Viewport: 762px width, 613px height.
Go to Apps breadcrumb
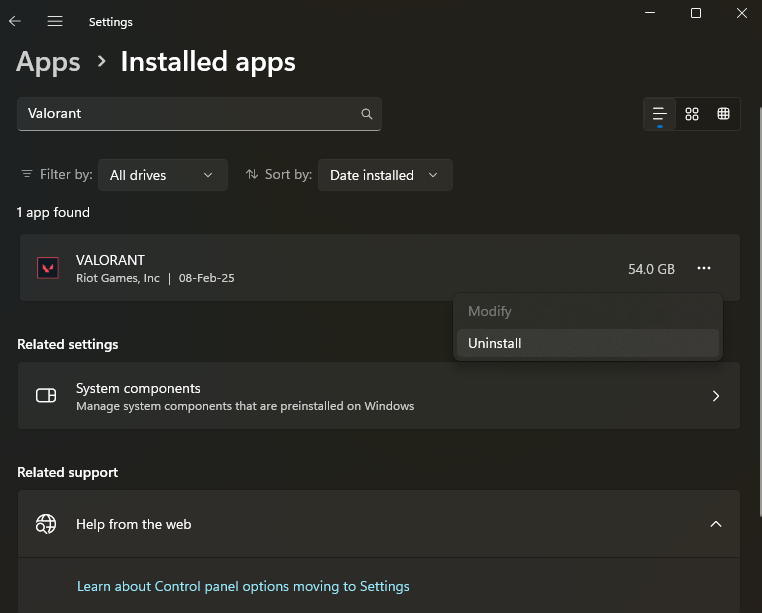click(x=48, y=62)
